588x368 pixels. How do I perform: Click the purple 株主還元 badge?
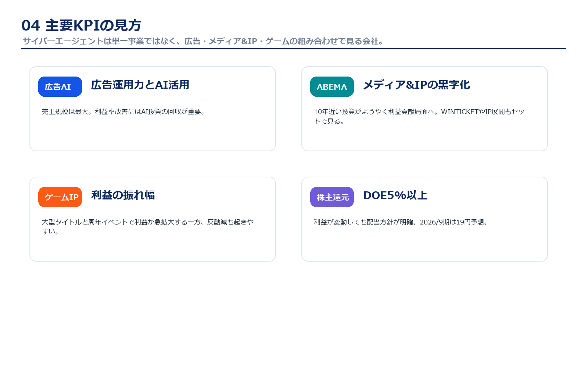[332, 197]
